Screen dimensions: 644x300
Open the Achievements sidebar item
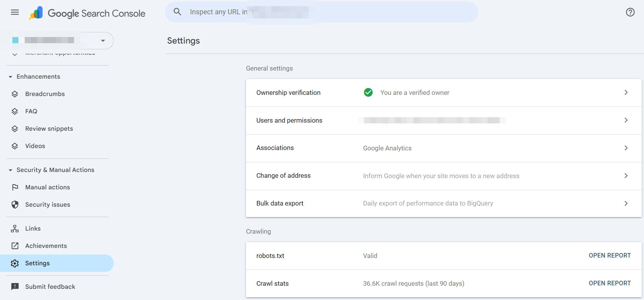(x=46, y=246)
